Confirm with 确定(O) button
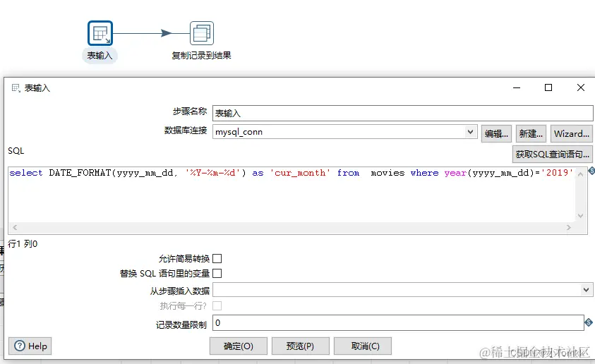595x364 pixels. pos(239,346)
